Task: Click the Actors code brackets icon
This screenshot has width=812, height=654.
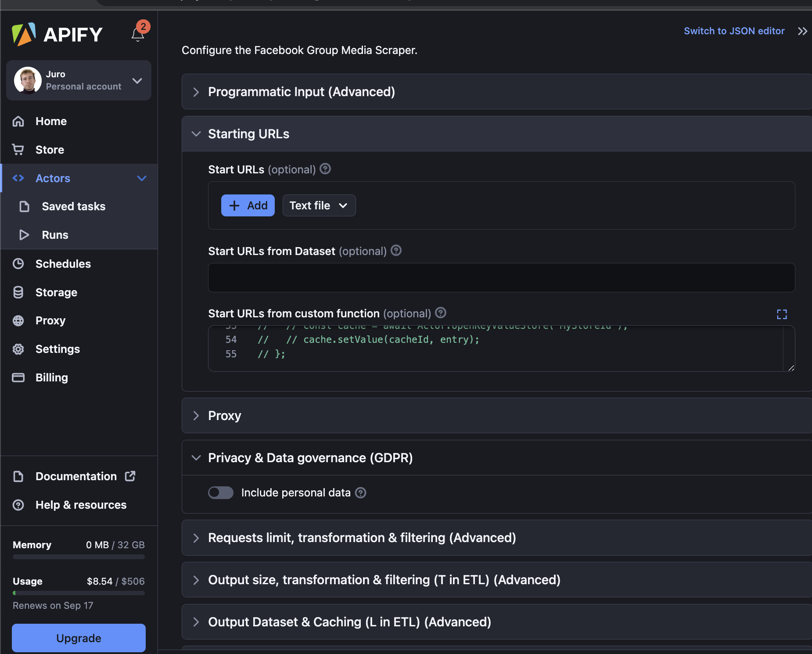Action: [x=18, y=178]
